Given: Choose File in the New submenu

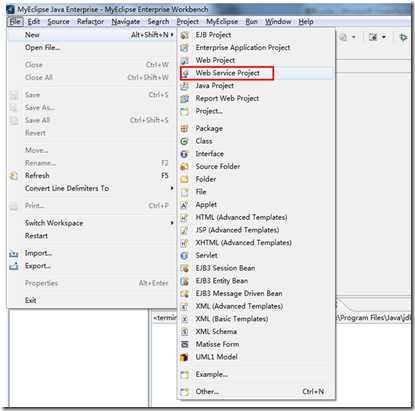Looking at the screenshot, I should pyautogui.click(x=256, y=192).
